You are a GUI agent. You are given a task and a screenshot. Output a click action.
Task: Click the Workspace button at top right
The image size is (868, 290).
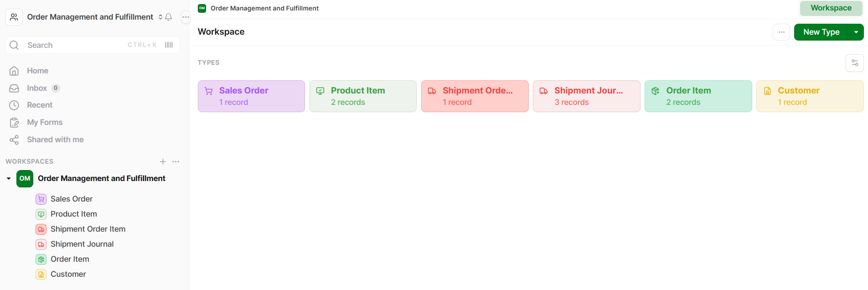click(x=831, y=8)
